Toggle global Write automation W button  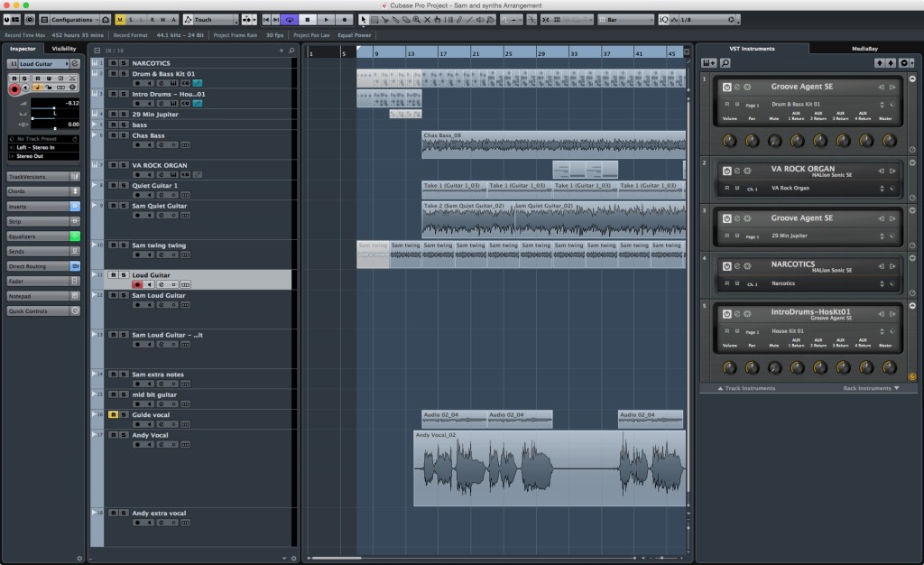162,20
